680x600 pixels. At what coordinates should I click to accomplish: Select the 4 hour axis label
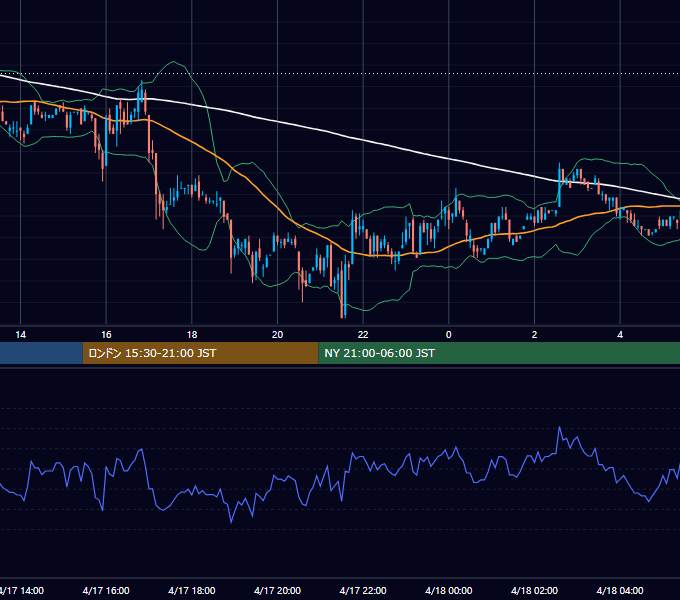[620, 335]
